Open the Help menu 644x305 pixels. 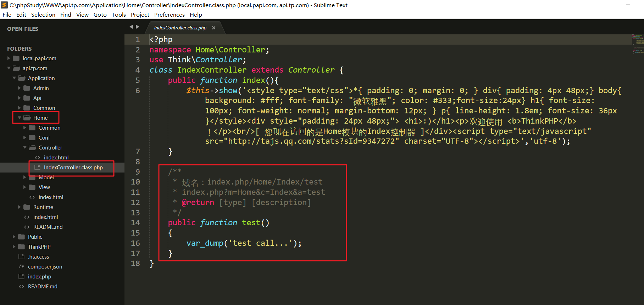196,15
